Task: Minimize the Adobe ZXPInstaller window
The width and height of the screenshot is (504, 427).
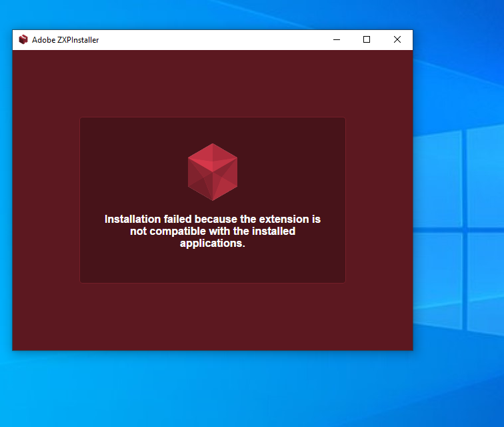Action: pyautogui.click(x=337, y=39)
